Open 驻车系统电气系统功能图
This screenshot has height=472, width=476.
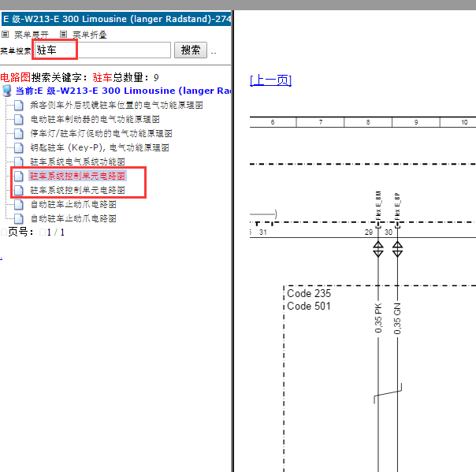click(77, 162)
